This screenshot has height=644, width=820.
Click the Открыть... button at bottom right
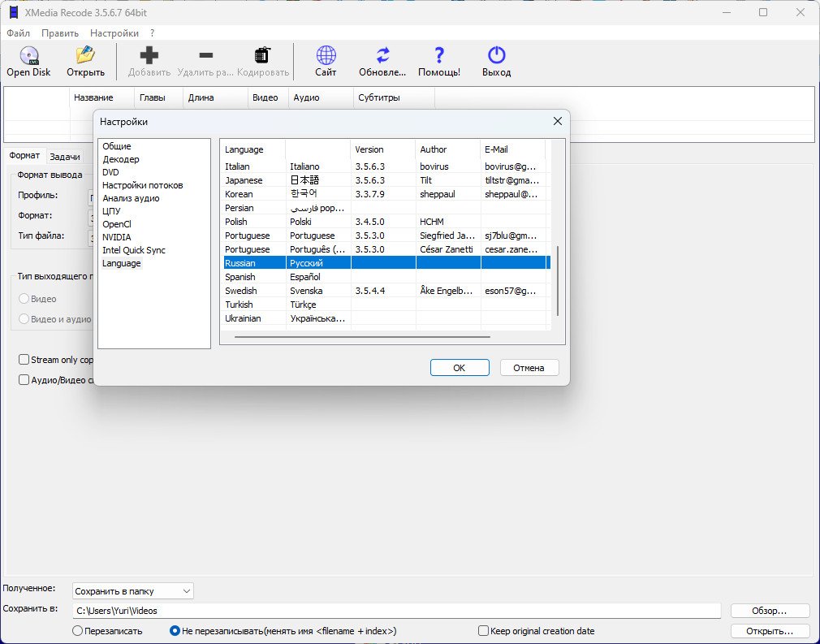click(770, 631)
